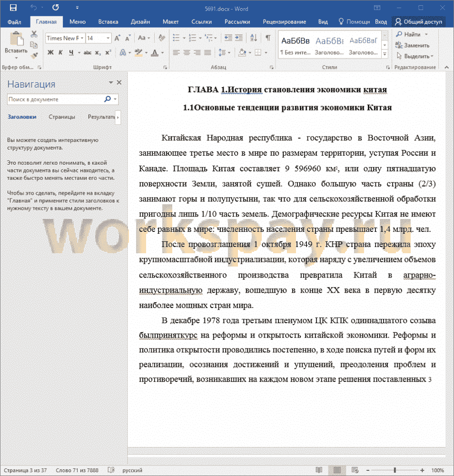Increase paragraph indent
The height and width of the screenshot is (476, 454).
[239, 38]
